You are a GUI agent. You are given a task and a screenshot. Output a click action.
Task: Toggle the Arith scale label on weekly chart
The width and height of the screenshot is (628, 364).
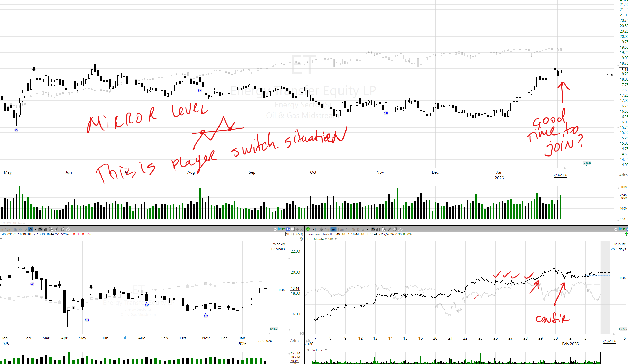[x=294, y=341]
